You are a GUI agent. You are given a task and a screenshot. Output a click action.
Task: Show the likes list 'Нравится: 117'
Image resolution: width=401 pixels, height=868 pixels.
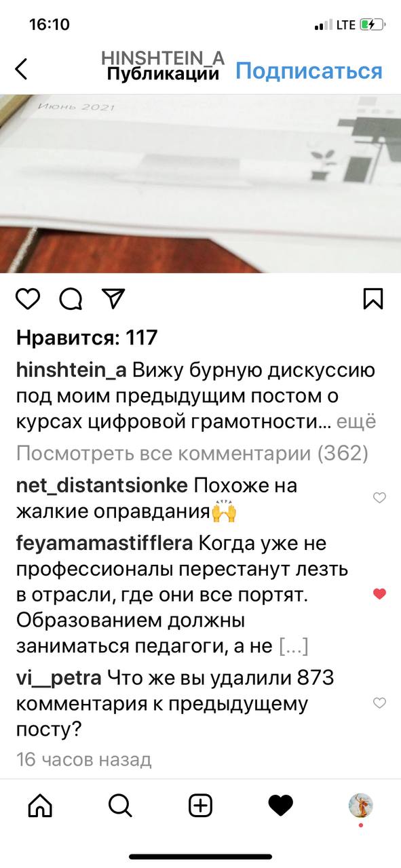click(87, 337)
